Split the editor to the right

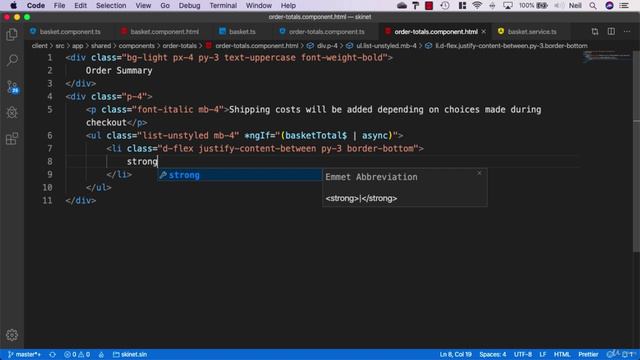click(x=611, y=31)
